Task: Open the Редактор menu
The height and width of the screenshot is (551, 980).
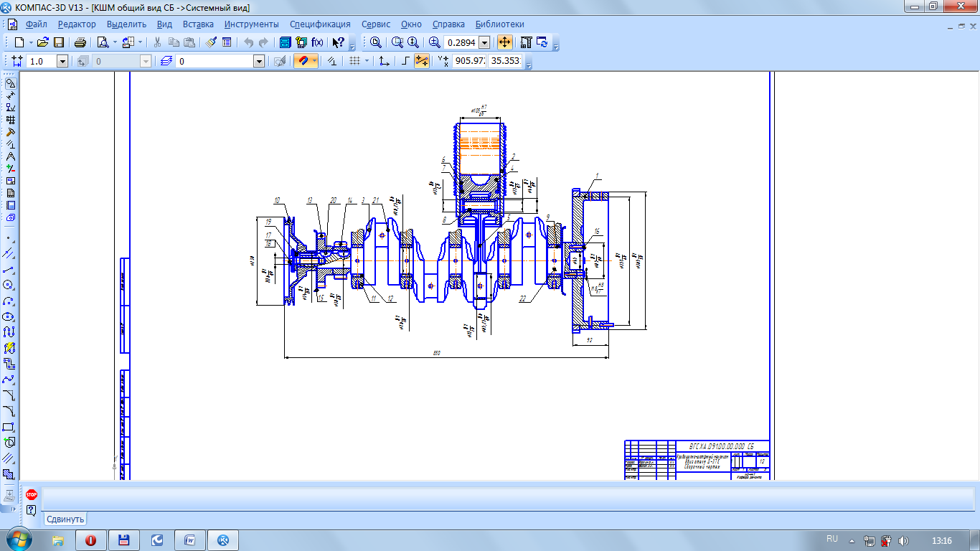Action: pos(77,24)
